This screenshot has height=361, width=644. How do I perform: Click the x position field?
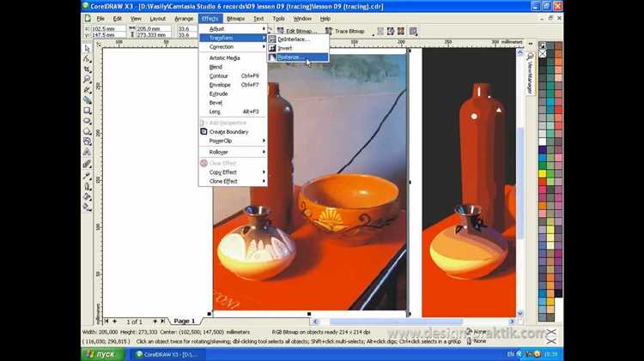point(107,28)
